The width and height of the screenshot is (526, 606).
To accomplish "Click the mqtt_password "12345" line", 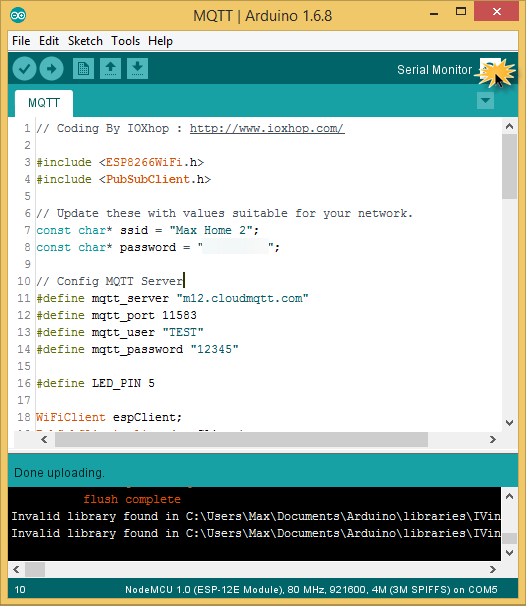I will [x=137, y=349].
